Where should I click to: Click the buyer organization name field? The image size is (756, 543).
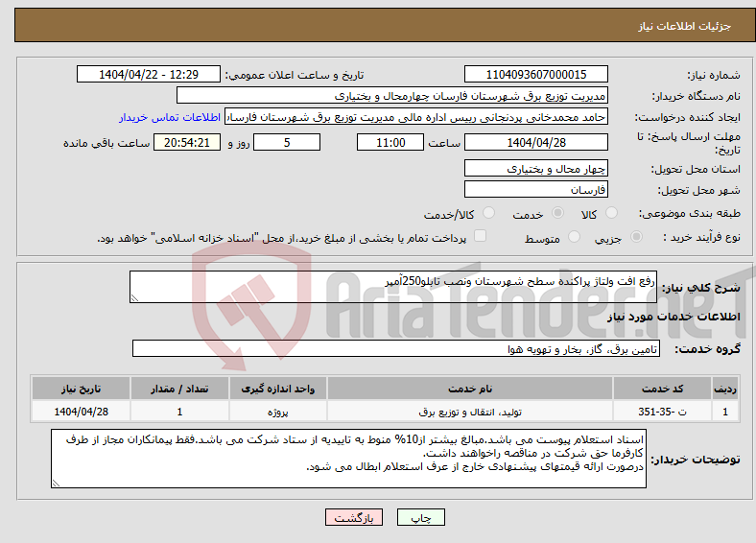(392, 96)
